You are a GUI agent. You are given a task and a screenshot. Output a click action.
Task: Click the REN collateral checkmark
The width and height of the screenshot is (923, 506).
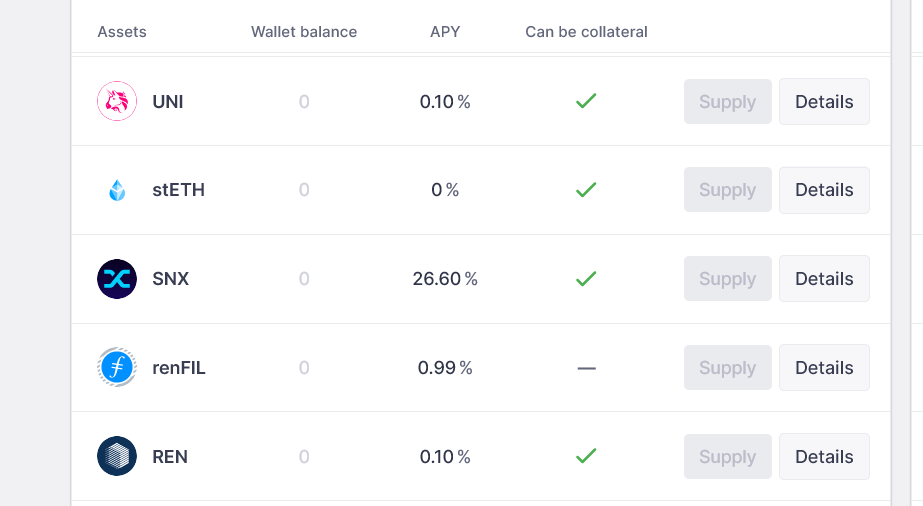pos(586,456)
